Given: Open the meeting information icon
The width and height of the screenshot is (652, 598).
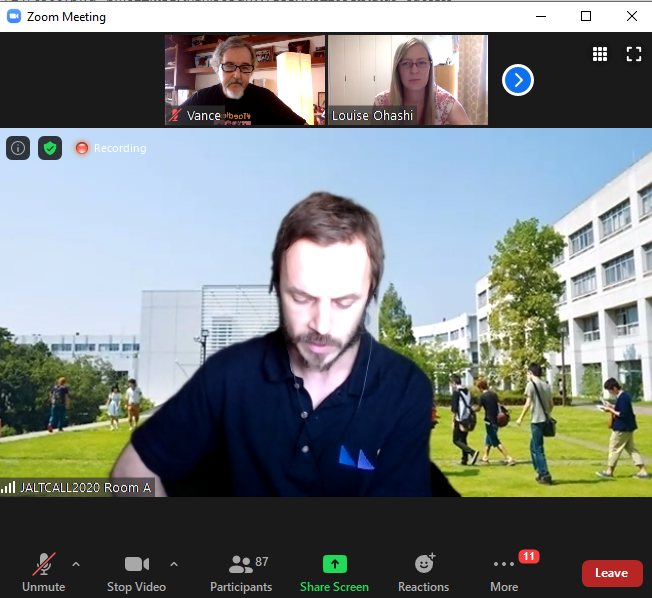Looking at the screenshot, I should click(x=18, y=148).
